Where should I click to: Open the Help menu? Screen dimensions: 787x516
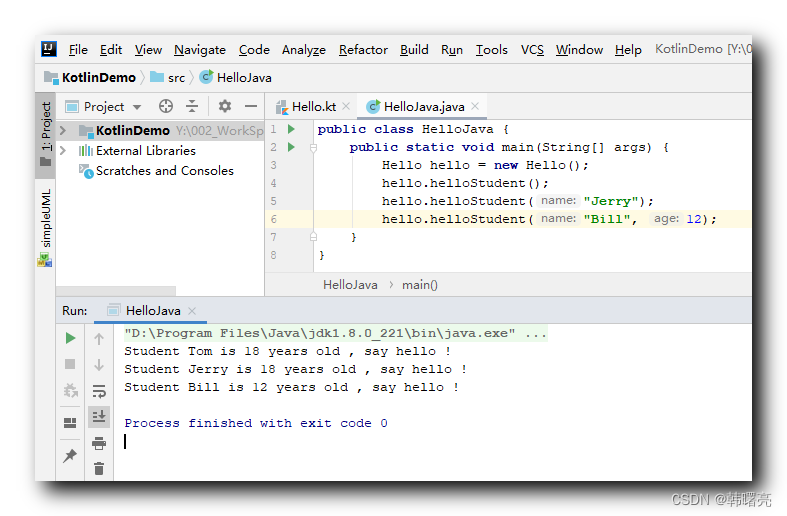point(628,50)
